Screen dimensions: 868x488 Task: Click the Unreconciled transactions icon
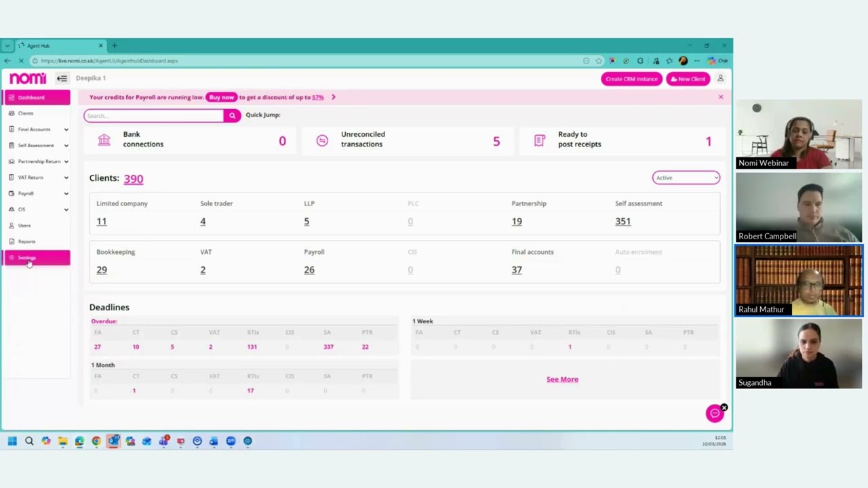click(x=322, y=140)
